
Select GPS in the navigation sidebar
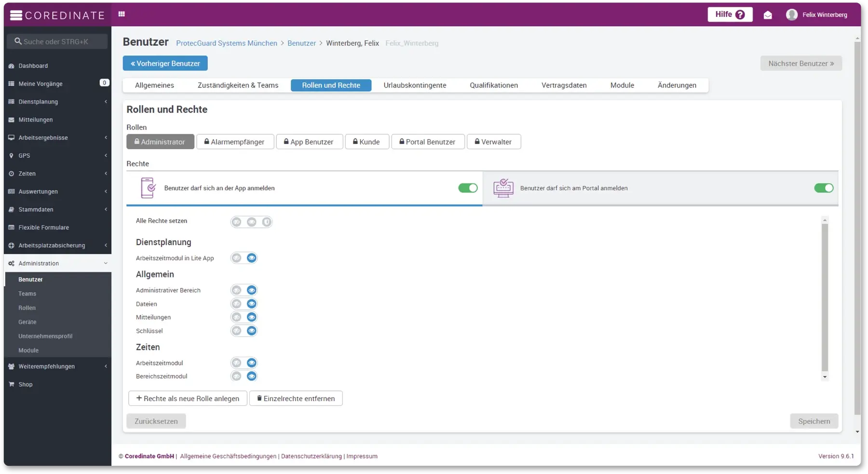pyautogui.click(x=23, y=155)
